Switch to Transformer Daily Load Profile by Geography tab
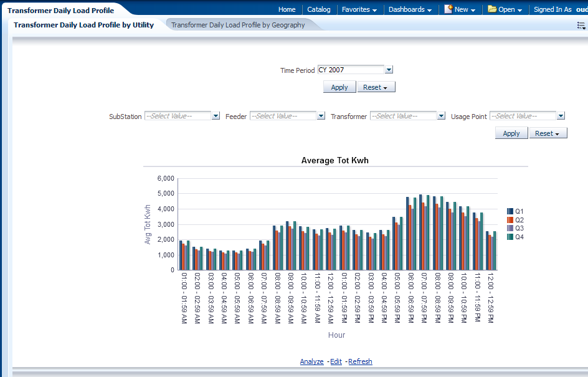This screenshot has width=588, height=377. (238, 25)
